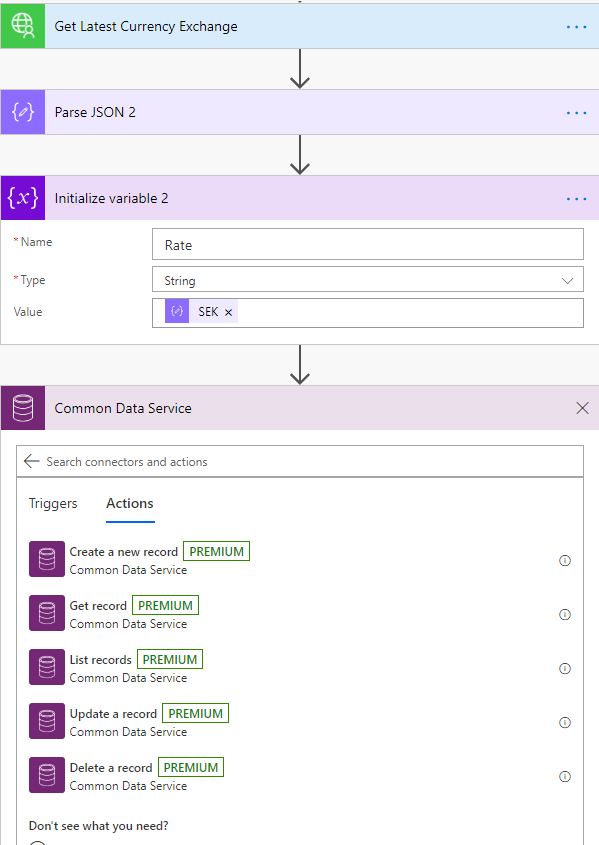Viewport: 599px width, 845px height.
Task: Open the ellipsis menu for Parse JSON 2
Action: (576, 113)
